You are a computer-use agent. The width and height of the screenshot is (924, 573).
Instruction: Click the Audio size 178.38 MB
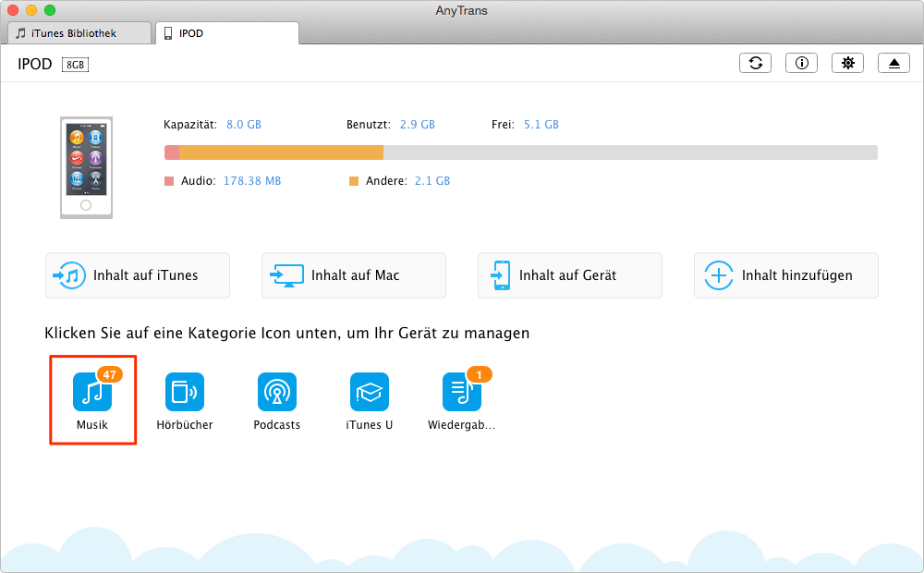[252, 181]
